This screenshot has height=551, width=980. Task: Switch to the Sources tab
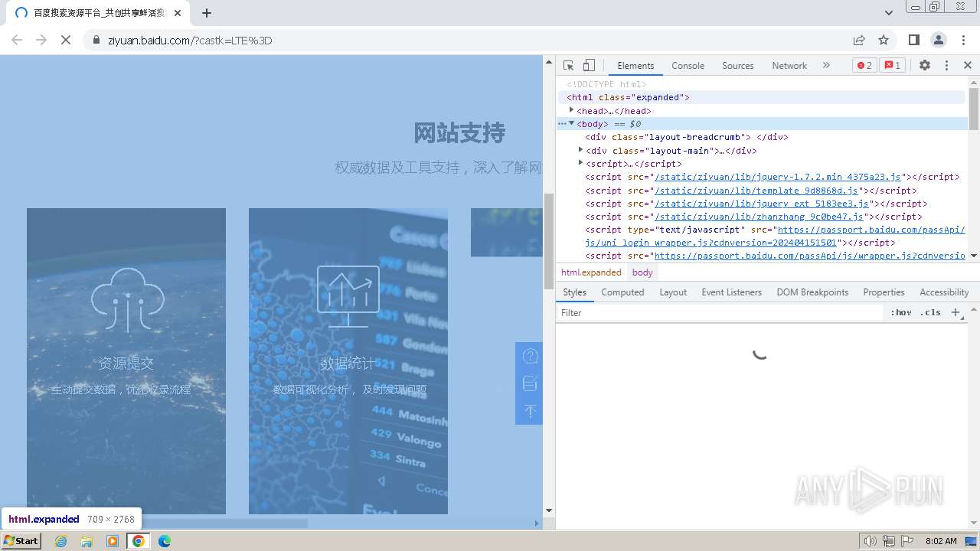(x=738, y=66)
